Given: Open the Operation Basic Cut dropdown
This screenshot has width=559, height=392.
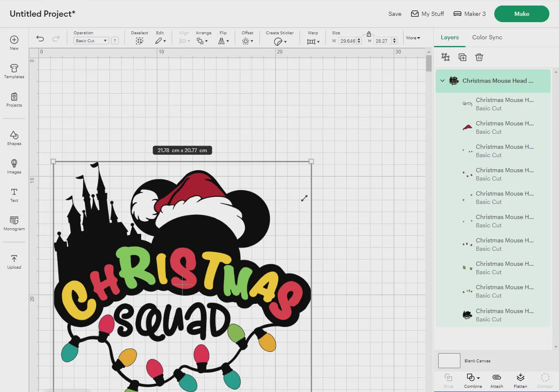Looking at the screenshot, I should 91,41.
